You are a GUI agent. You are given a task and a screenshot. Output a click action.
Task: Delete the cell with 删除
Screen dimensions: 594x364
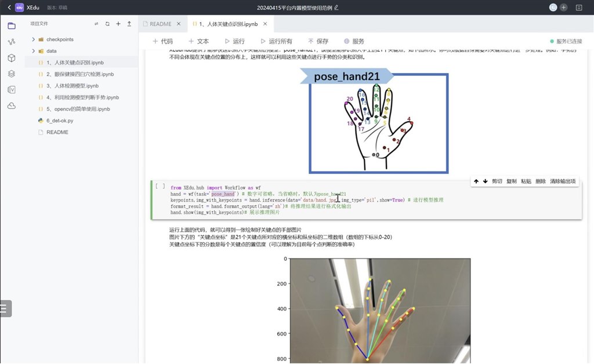pos(541,181)
